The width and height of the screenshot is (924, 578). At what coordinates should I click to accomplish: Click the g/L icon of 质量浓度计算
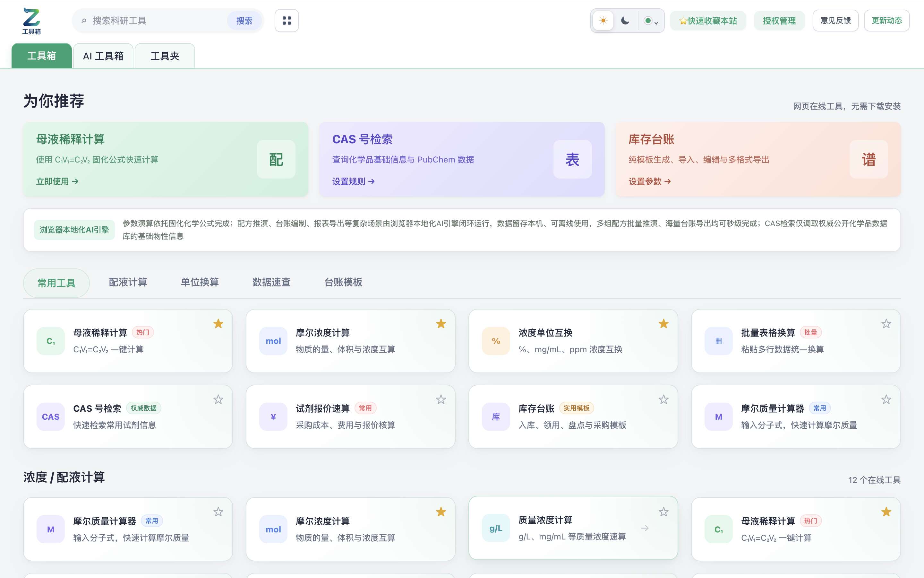(496, 528)
